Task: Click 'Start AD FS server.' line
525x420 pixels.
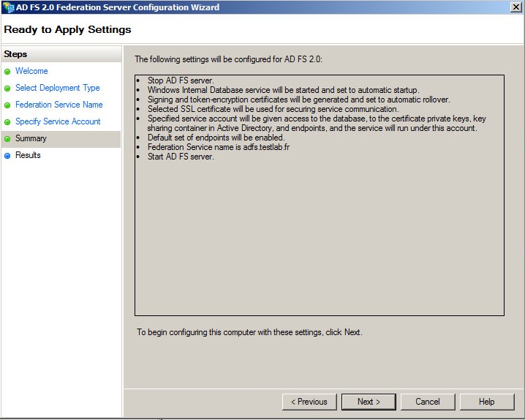Action: point(181,157)
